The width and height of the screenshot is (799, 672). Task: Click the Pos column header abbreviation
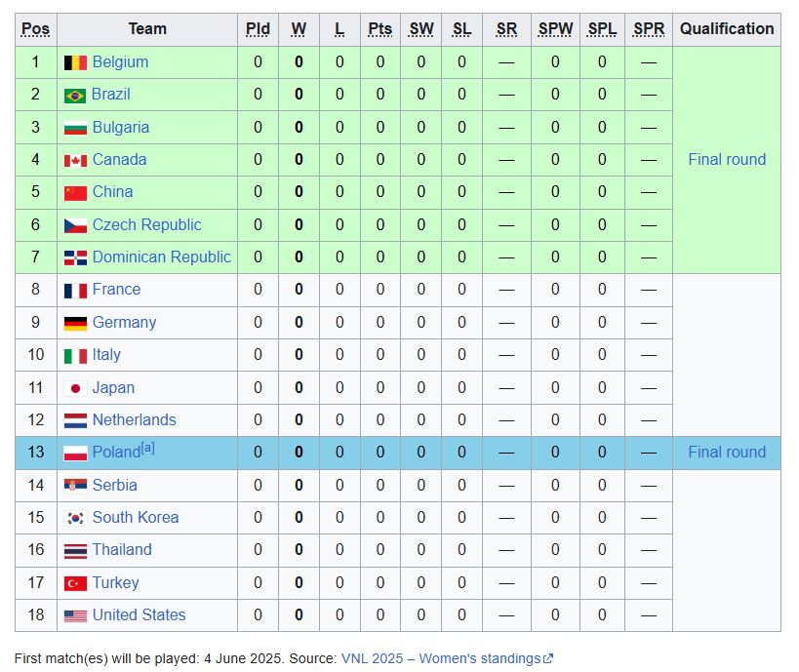click(x=36, y=29)
